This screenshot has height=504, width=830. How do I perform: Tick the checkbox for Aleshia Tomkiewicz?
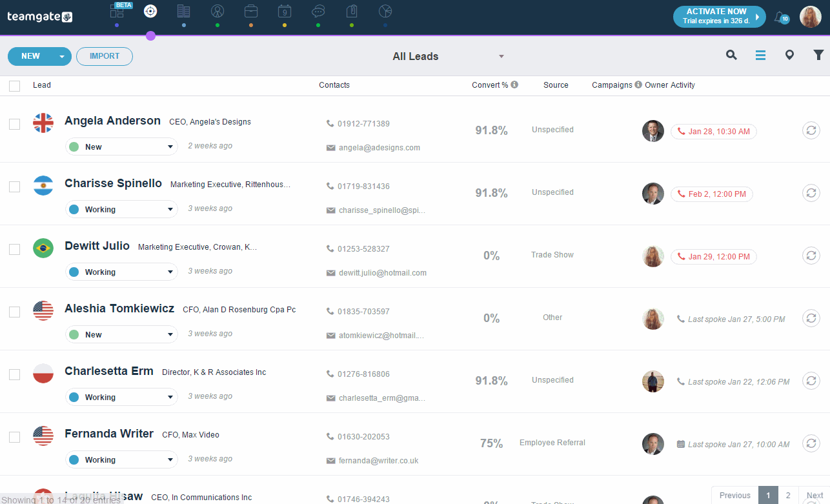click(15, 312)
